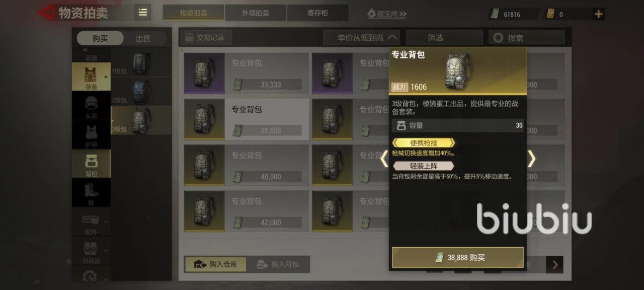Viewport: 644px width, 290px height.
Task: Show previous item with left arrow
Action: [x=384, y=159]
